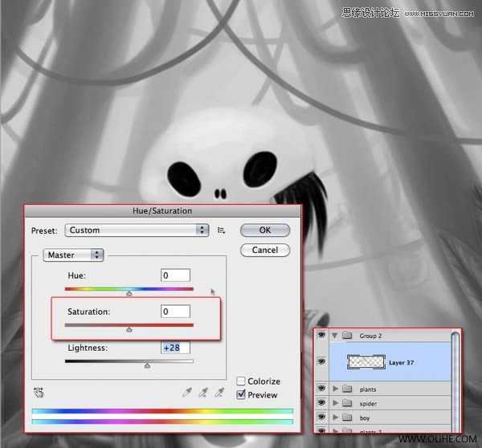The height and width of the screenshot is (448, 482).
Task: Hide Layer 37 with its eye icon
Action: tap(321, 361)
